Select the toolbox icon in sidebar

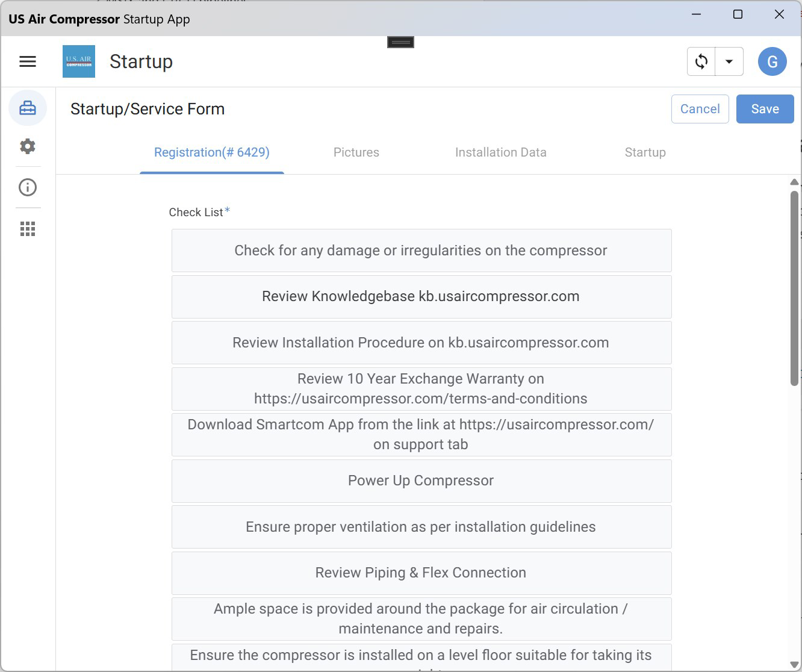pos(28,108)
